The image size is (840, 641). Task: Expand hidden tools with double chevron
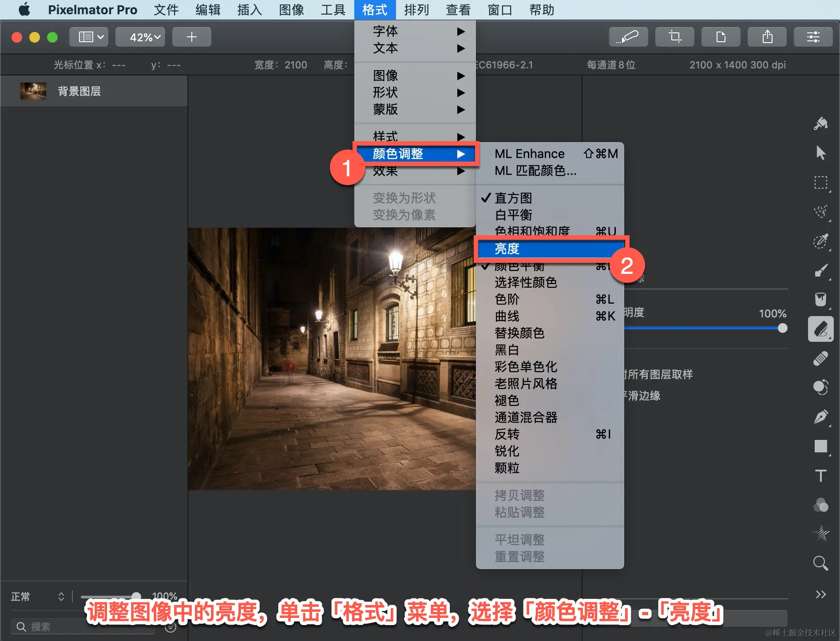[820, 594]
